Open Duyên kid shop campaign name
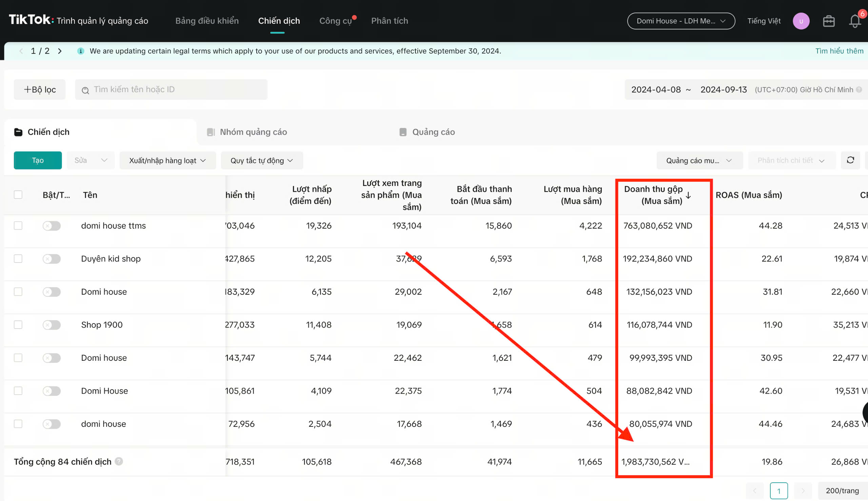This screenshot has height=501, width=868. [111, 259]
